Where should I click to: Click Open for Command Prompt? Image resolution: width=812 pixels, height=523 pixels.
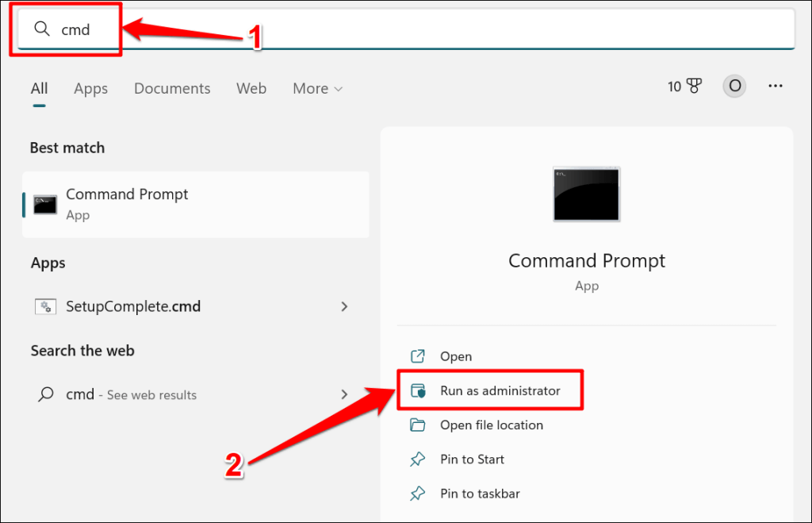coord(456,357)
